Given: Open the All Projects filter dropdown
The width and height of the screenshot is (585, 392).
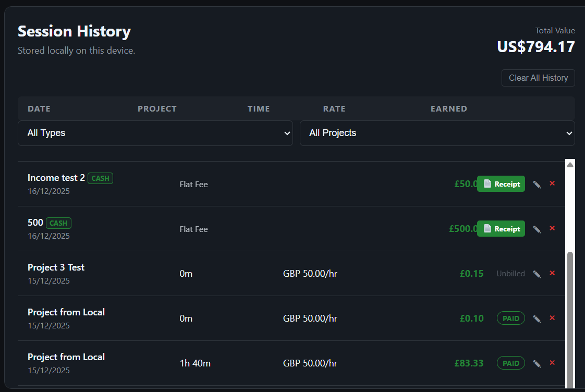Looking at the screenshot, I should coord(437,133).
